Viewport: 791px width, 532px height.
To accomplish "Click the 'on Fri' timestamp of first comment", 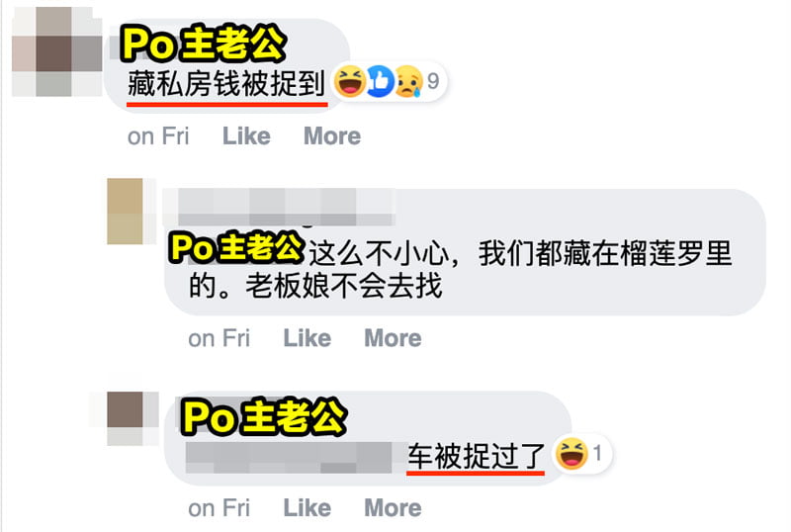I will 158,136.
